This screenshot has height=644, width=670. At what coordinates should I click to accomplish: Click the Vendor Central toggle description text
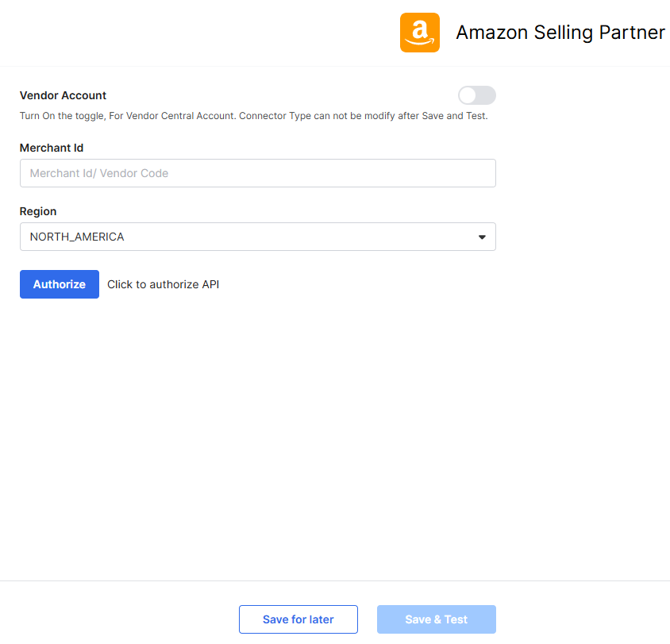click(x=253, y=116)
